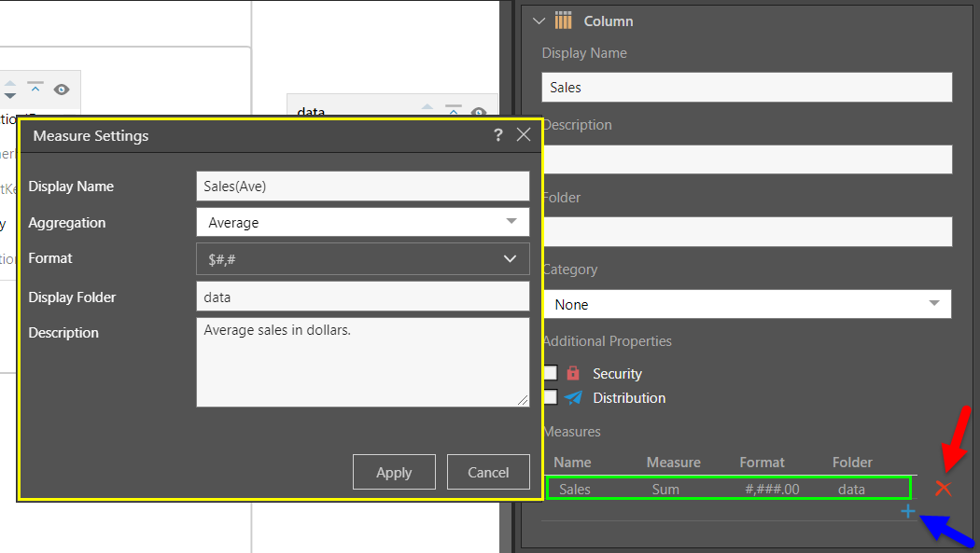Click the blue paper plane Distribution icon
The height and width of the screenshot is (553, 980).
click(x=573, y=397)
